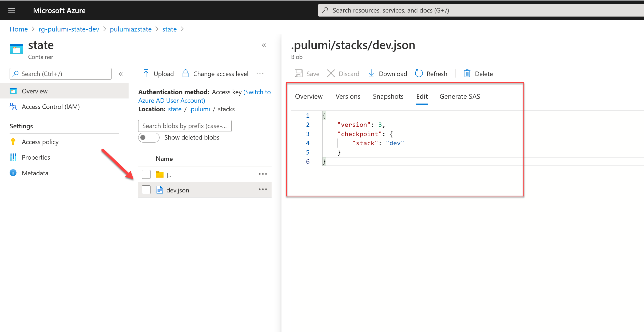This screenshot has width=644, height=332.
Task: Navigate to .pulumi in Location path
Action: [x=200, y=109]
